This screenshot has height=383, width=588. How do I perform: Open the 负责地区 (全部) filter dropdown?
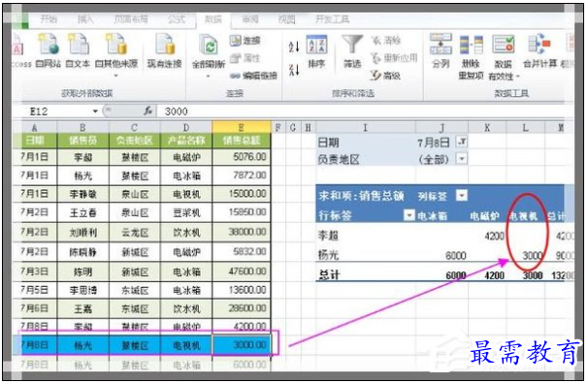point(462,159)
